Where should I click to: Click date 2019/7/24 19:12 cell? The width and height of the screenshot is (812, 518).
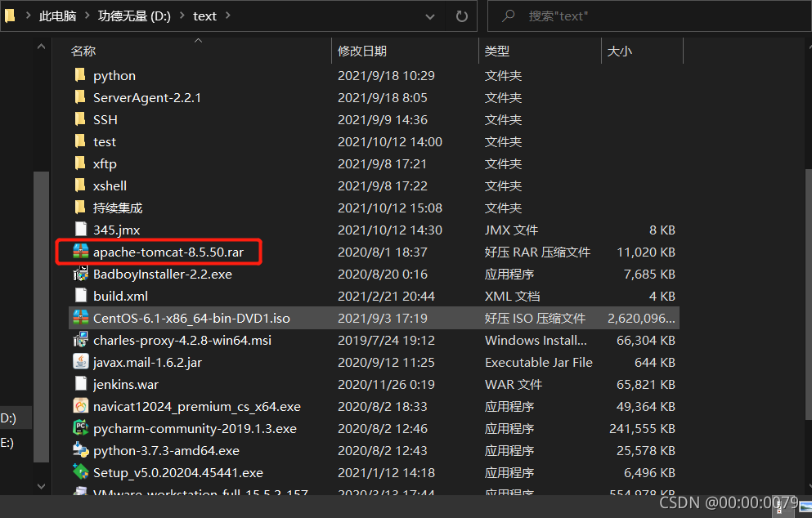pyautogui.click(x=386, y=341)
